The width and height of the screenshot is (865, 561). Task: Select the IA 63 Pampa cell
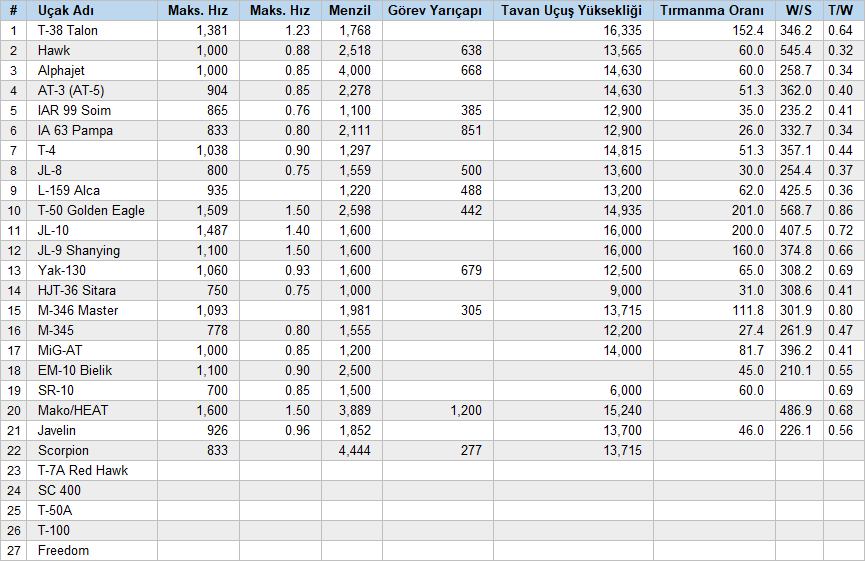pyautogui.click(x=92, y=130)
